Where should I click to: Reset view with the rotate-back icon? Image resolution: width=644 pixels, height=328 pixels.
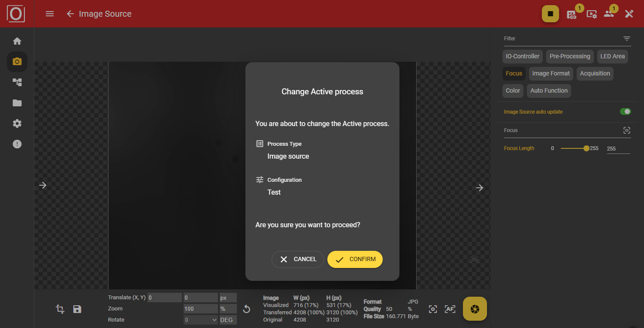[246, 308]
